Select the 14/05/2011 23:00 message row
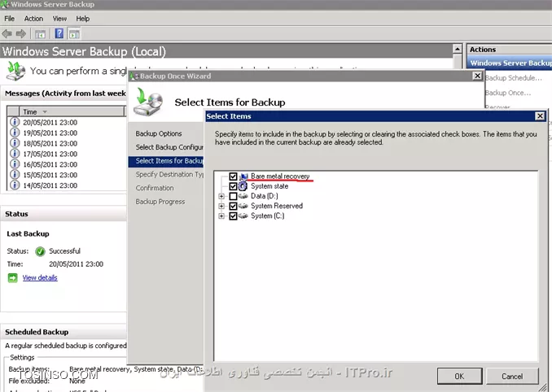Viewport: 552px width, 392px height. (67, 185)
